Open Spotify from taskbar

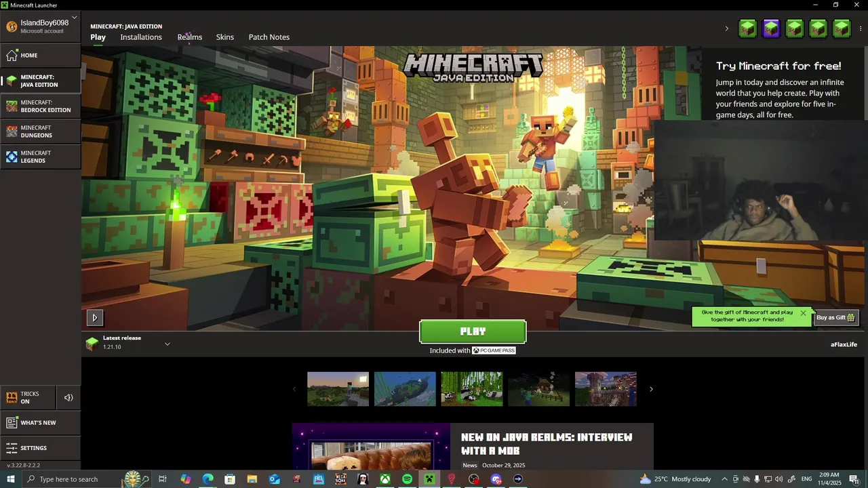[407, 479]
